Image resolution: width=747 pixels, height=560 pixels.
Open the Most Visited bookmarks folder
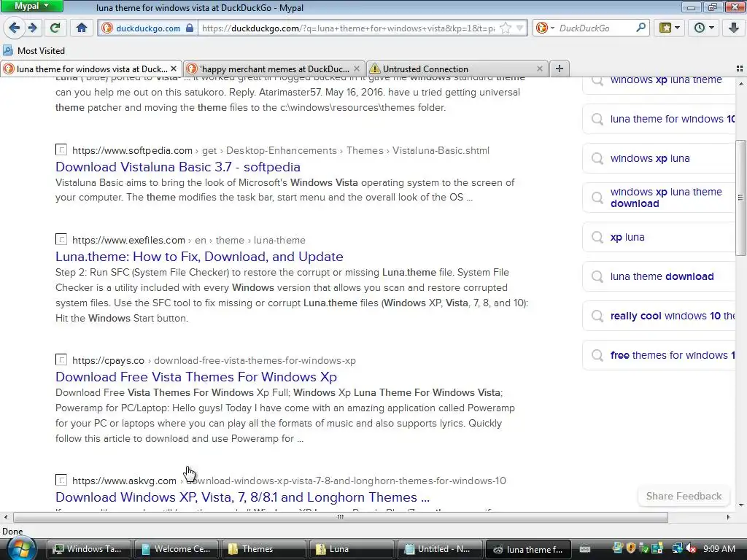click(34, 50)
